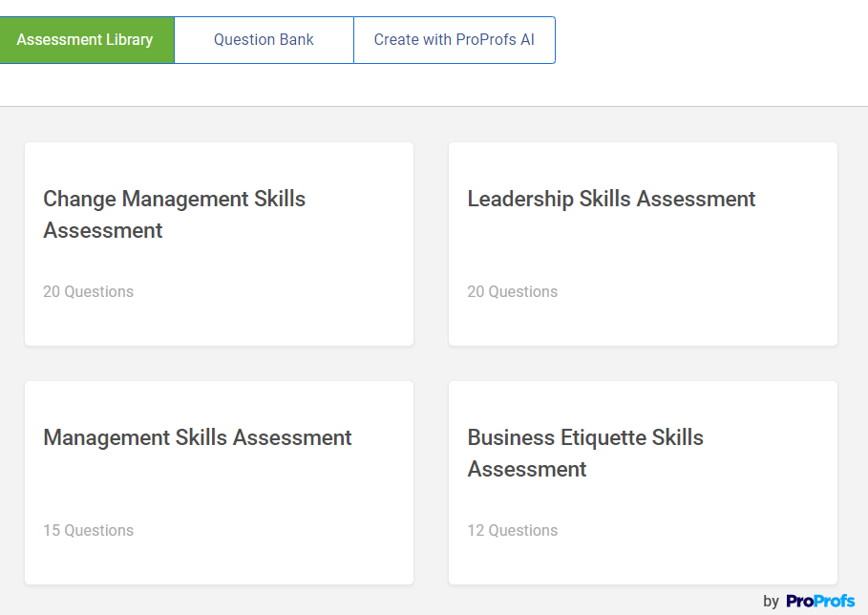Viewport: 868px width, 615px height.
Task: Click the Business Etiquette Skills Assessment title
Action: [x=584, y=453]
